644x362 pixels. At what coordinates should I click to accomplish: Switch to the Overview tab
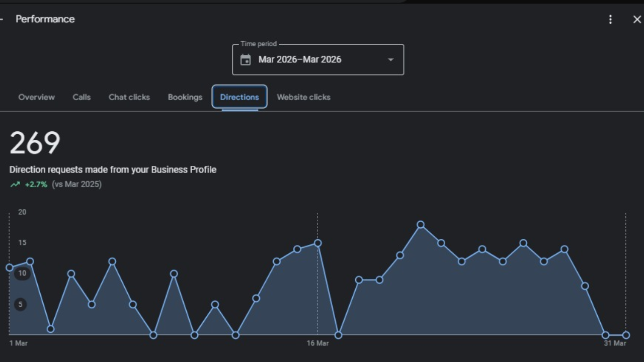click(37, 97)
